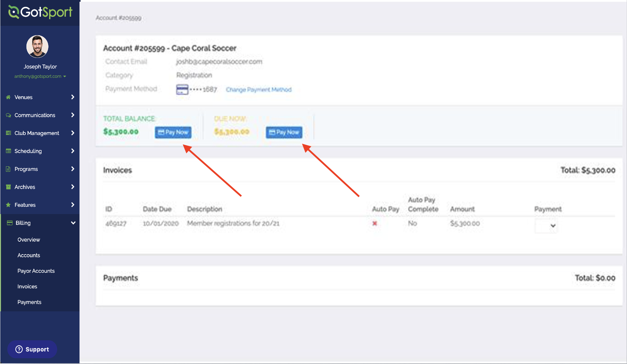The height and width of the screenshot is (364, 627).
Task: Open the Scheduling menu item
Action: pyautogui.click(x=40, y=151)
